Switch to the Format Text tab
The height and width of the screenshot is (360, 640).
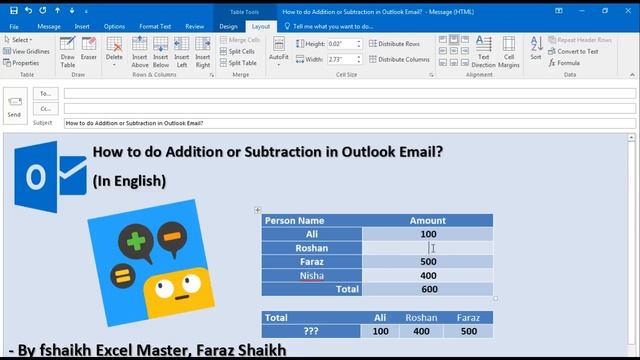click(x=155, y=27)
